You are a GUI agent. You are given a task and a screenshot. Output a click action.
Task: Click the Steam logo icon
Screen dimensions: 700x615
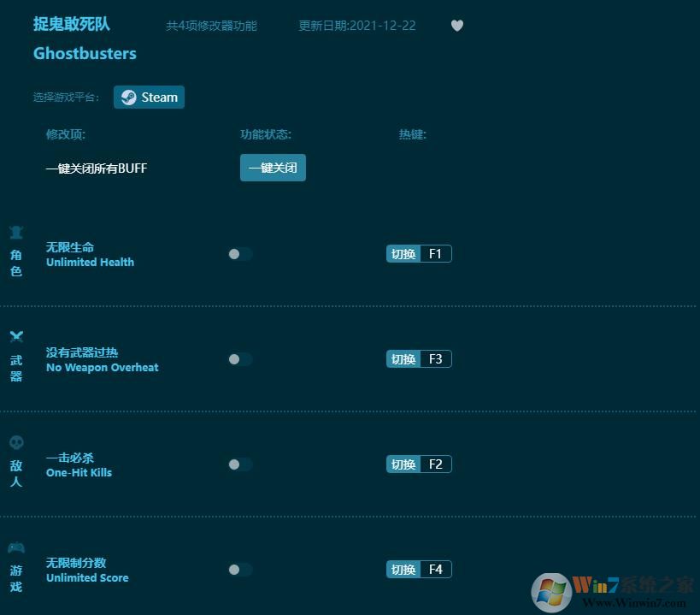(130, 97)
